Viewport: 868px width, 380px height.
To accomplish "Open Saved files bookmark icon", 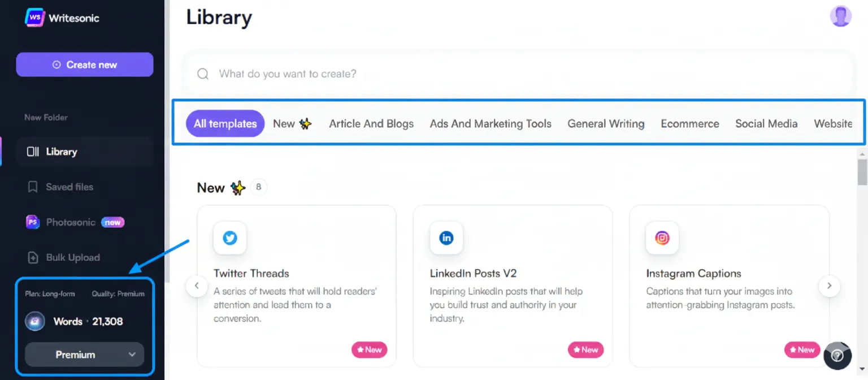I will coord(33,187).
